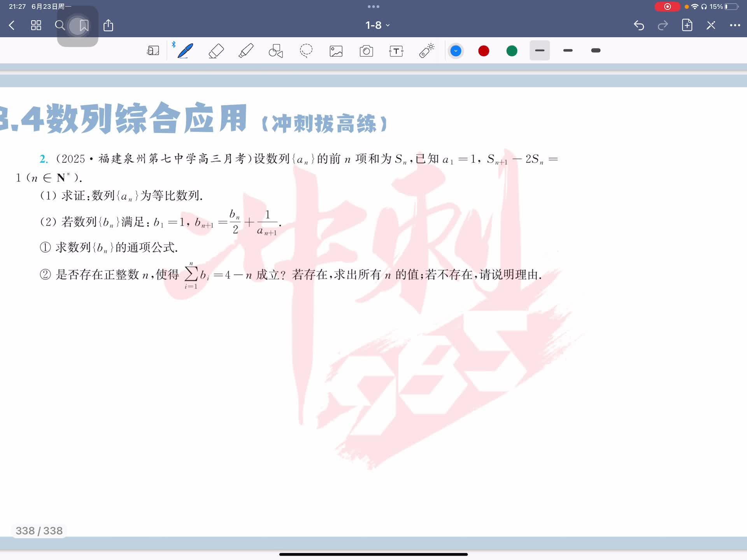Click the 338 / 338 page indicator
Image resolution: width=747 pixels, height=560 pixels.
pyautogui.click(x=39, y=531)
